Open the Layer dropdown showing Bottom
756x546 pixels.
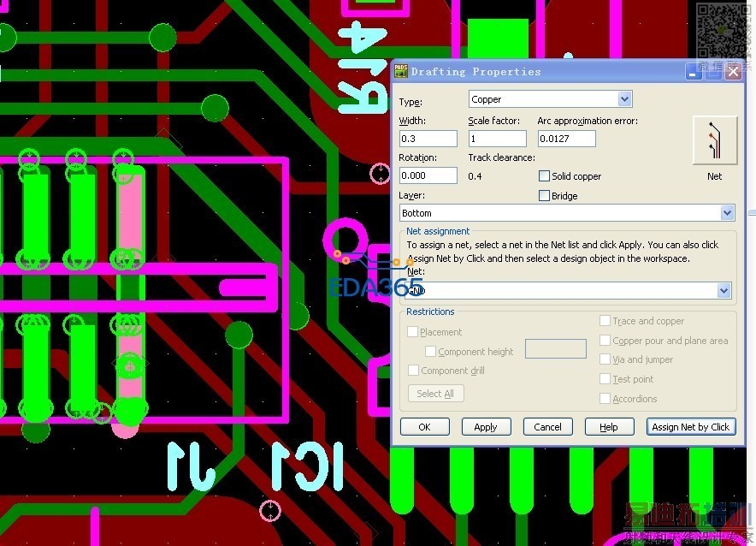click(x=727, y=213)
